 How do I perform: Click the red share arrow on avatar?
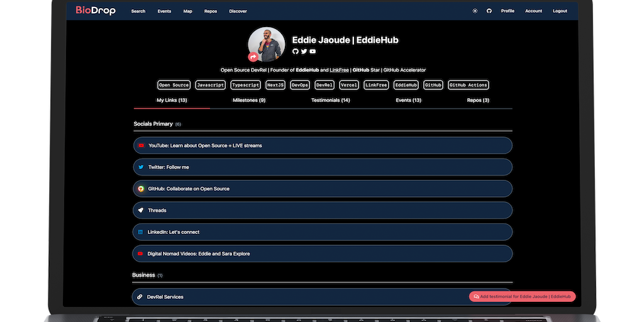tap(253, 57)
